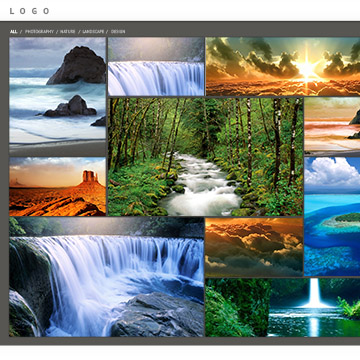Image resolution: width=360 pixels, height=360 pixels.
Task: Open the desert butte monument photo
Action: (58, 187)
